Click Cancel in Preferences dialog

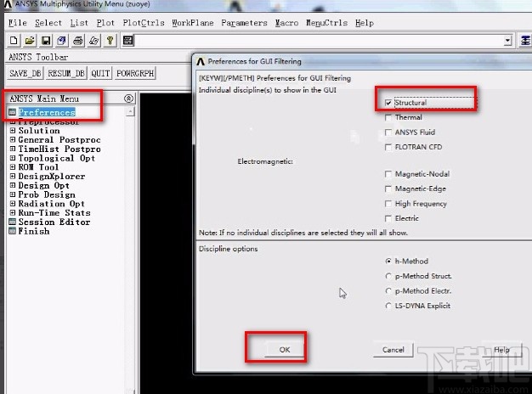point(393,350)
